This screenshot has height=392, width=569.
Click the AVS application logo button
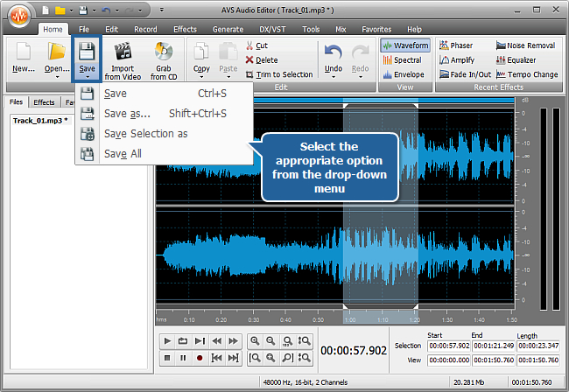19,16
